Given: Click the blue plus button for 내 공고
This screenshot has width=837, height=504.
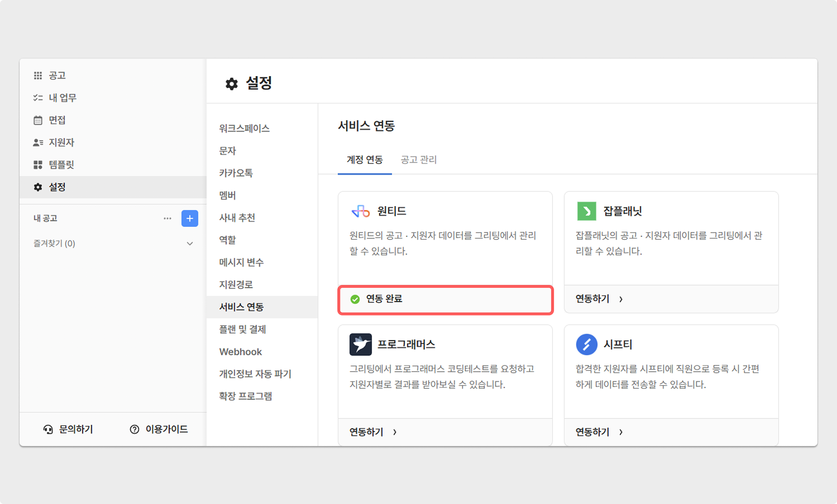Looking at the screenshot, I should coord(190,218).
